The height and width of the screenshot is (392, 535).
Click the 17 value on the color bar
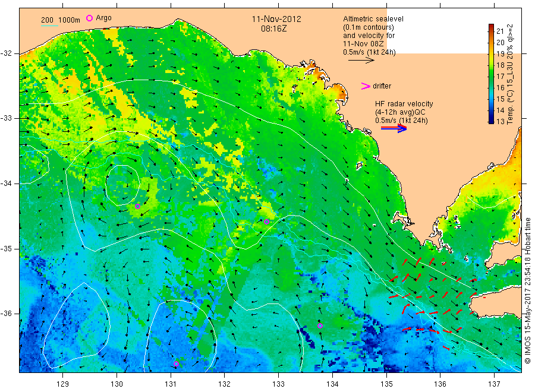[x=500, y=77]
